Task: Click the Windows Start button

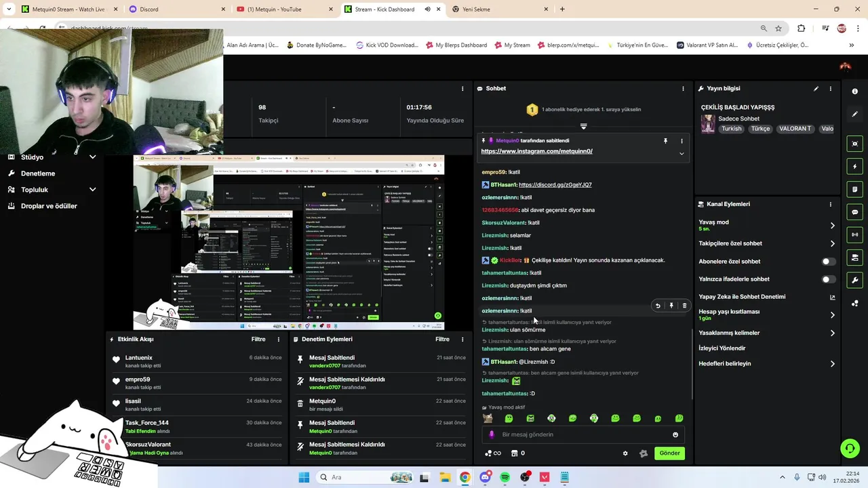Action: (x=303, y=477)
